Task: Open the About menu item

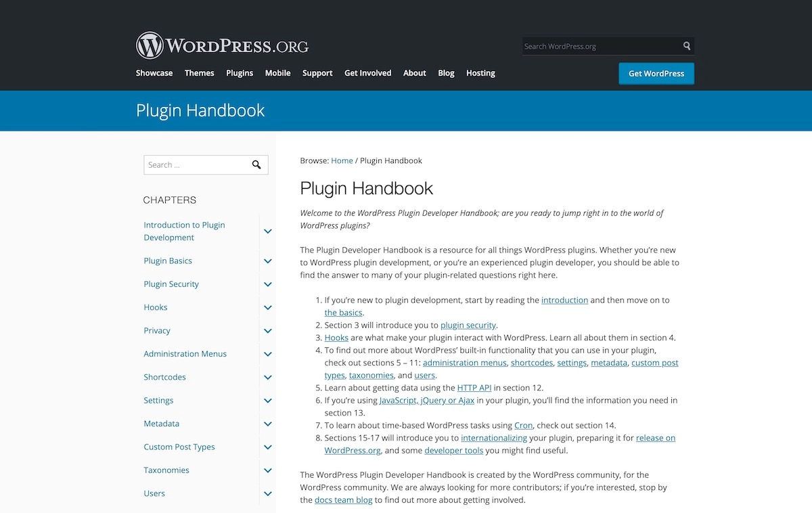Action: (x=415, y=73)
